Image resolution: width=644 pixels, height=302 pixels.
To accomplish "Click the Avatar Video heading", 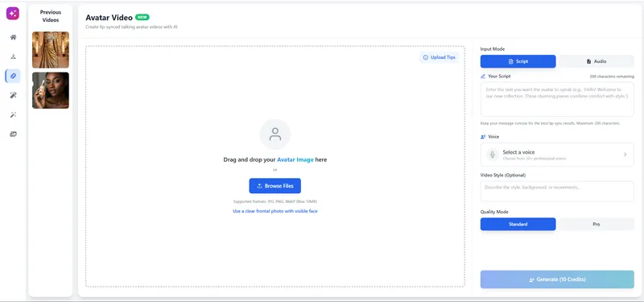I will pos(109,18).
